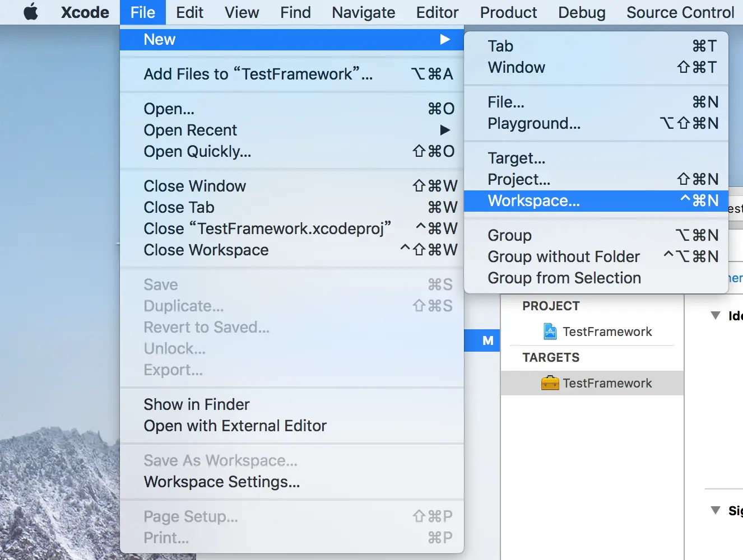
Task: Select Group from Selection
Action: [596, 278]
